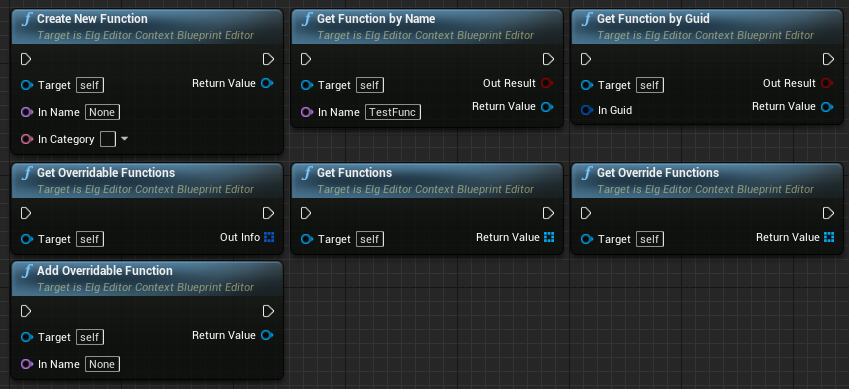Click In Name None field on Add Overridable Function

[x=102, y=364]
